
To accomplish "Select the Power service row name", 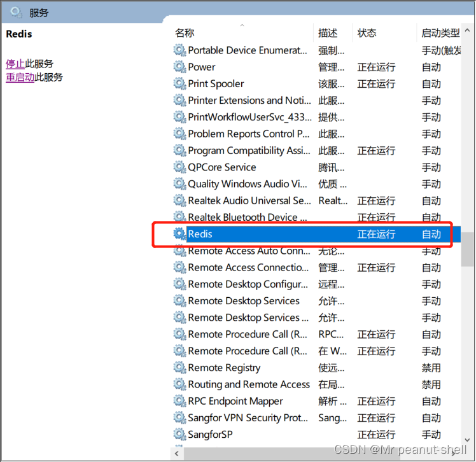I will [202, 67].
